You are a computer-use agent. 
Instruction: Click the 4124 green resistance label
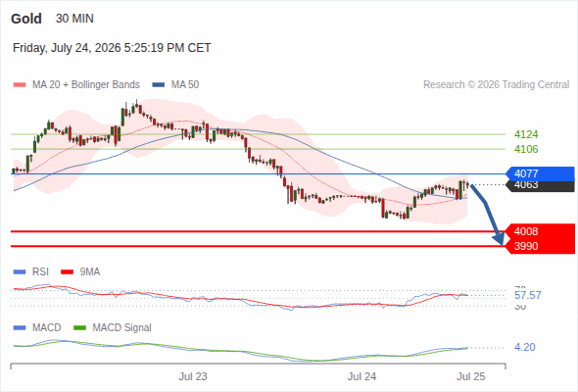point(526,134)
